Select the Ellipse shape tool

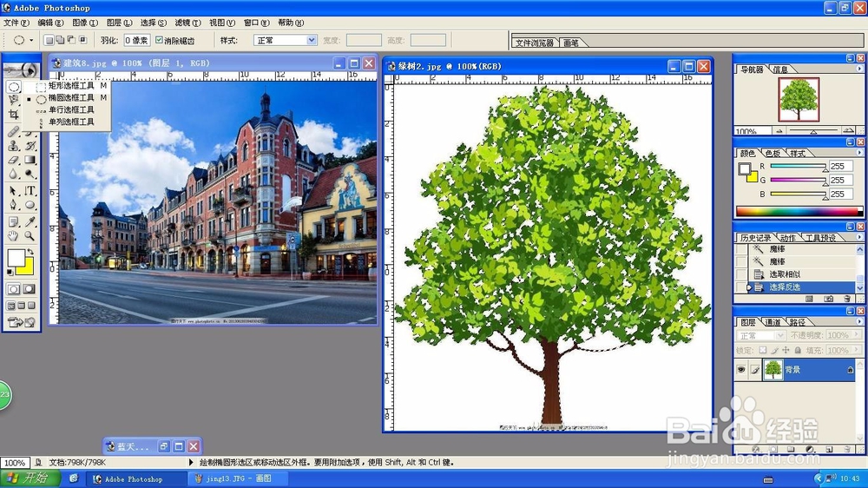coord(30,204)
